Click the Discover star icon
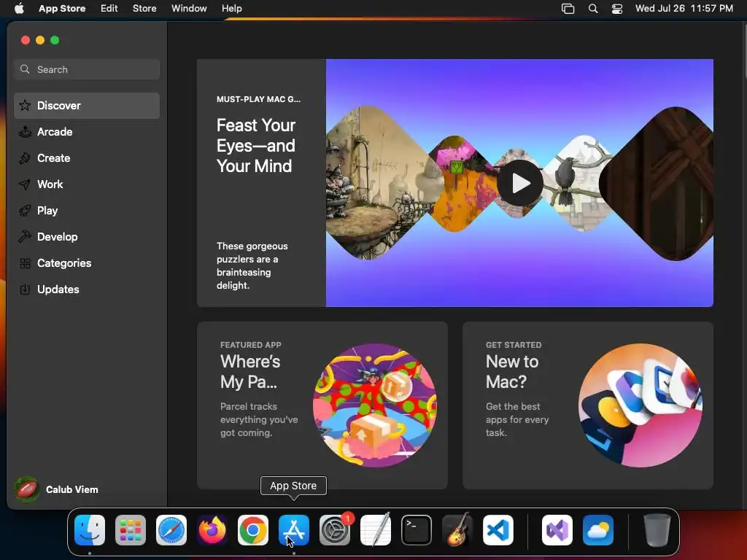 point(25,105)
